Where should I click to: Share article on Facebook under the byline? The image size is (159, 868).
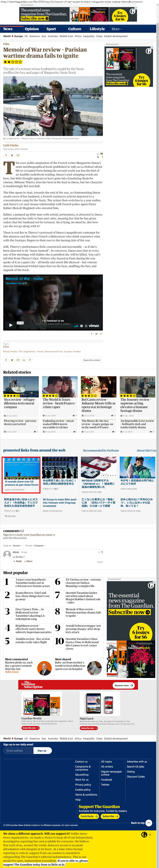(x=6, y=155)
